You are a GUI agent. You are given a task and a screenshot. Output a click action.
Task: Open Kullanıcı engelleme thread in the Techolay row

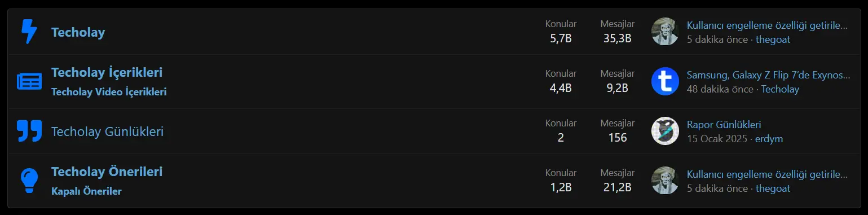767,25
